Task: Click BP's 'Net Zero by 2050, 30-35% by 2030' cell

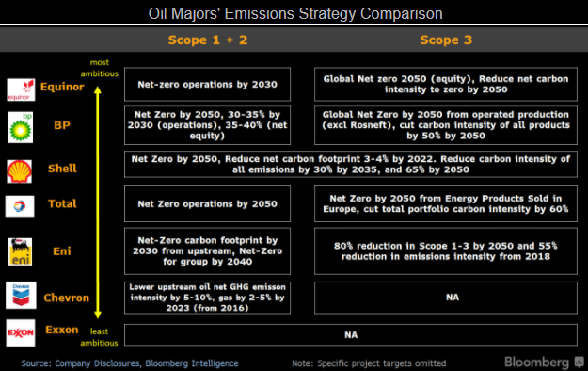Action: coord(207,125)
